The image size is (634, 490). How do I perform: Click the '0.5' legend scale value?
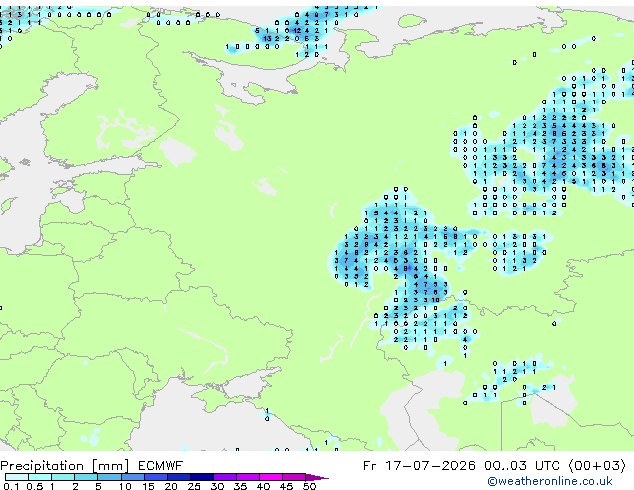point(34,486)
